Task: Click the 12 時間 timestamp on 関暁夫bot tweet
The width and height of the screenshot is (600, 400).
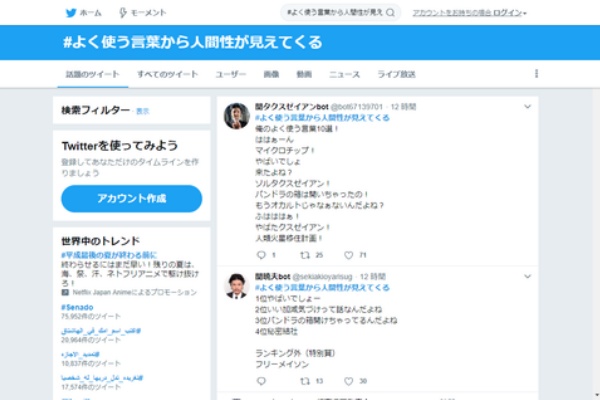Action: (373, 276)
